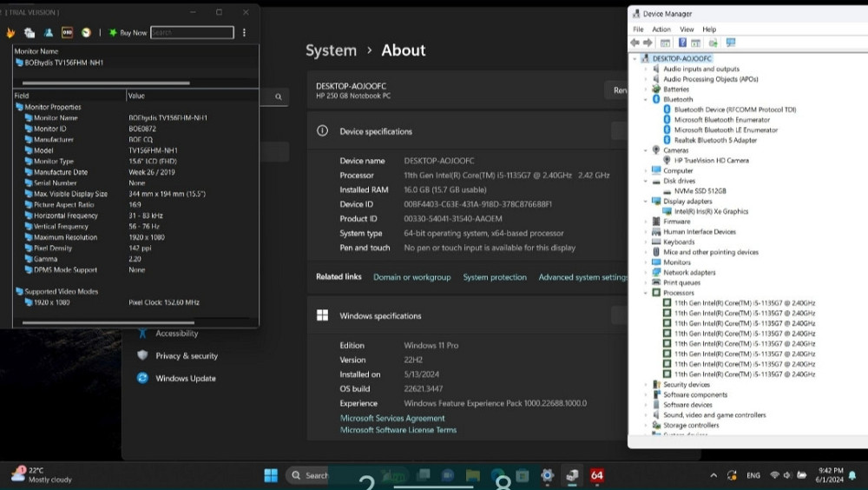Click the blue Help icon in Device Manager toolbar
Image resolution: width=868 pixels, height=490 pixels.
click(683, 43)
